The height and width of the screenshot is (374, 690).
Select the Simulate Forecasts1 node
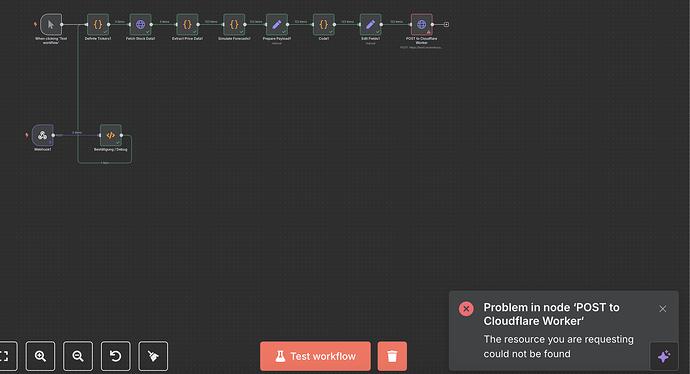click(234, 25)
